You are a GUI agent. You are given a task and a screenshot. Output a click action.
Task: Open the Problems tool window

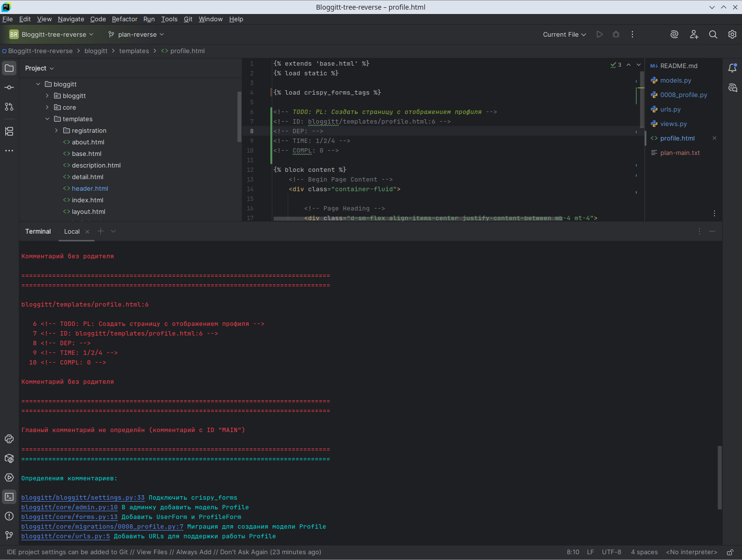pyautogui.click(x=9, y=516)
